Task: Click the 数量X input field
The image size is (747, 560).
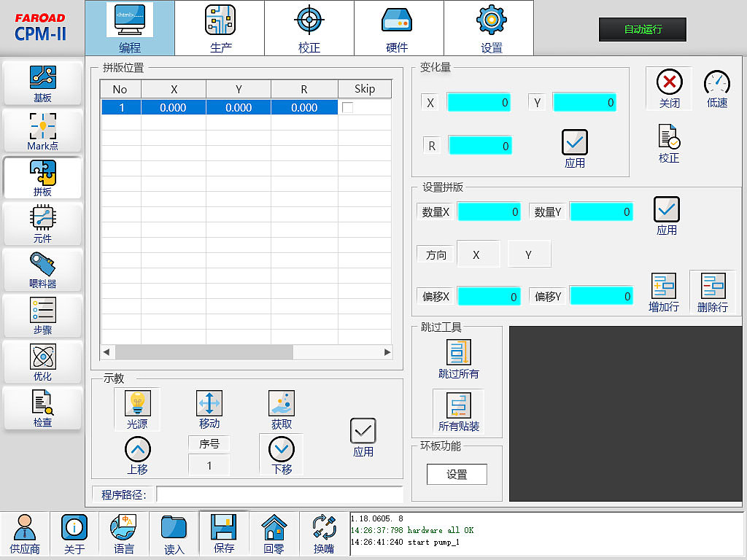Action: (x=489, y=212)
